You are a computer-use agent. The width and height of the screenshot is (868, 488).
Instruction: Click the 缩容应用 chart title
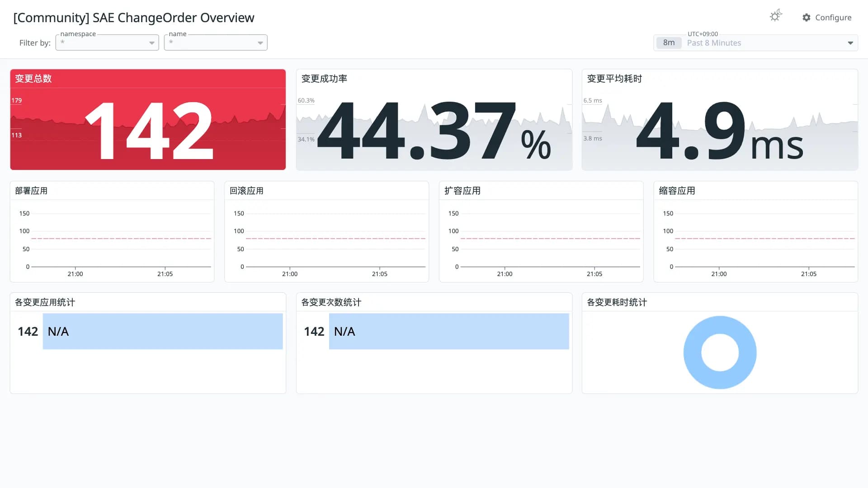pos(677,191)
